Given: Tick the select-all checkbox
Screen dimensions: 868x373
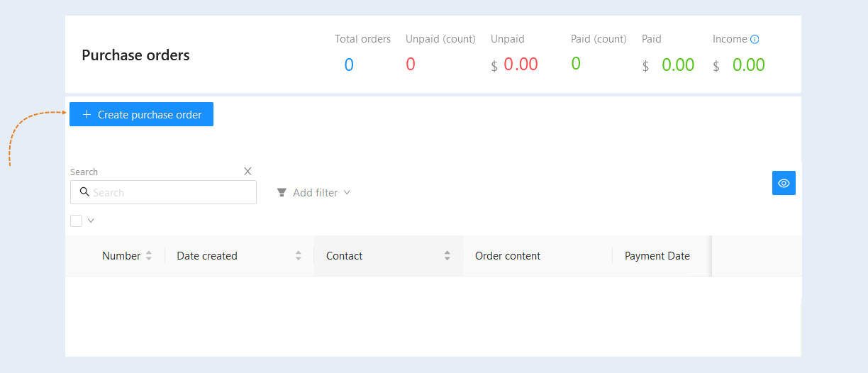Looking at the screenshot, I should click(x=77, y=221).
